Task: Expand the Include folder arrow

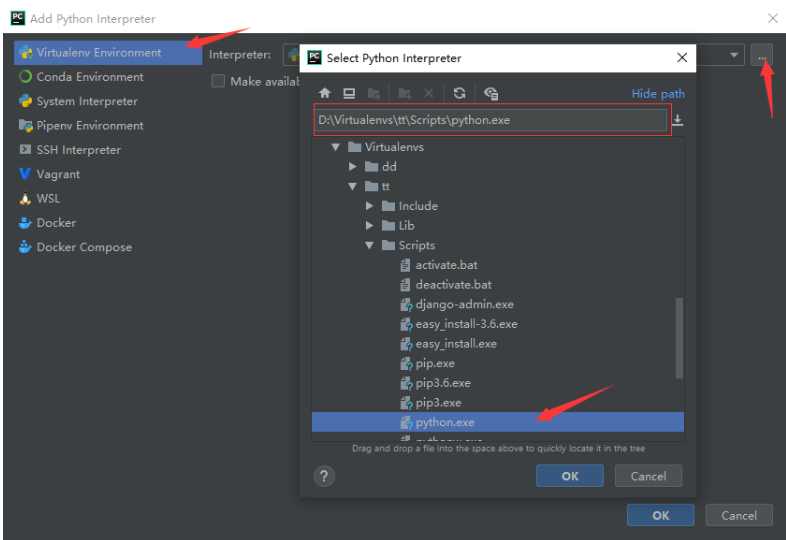Action: (369, 206)
